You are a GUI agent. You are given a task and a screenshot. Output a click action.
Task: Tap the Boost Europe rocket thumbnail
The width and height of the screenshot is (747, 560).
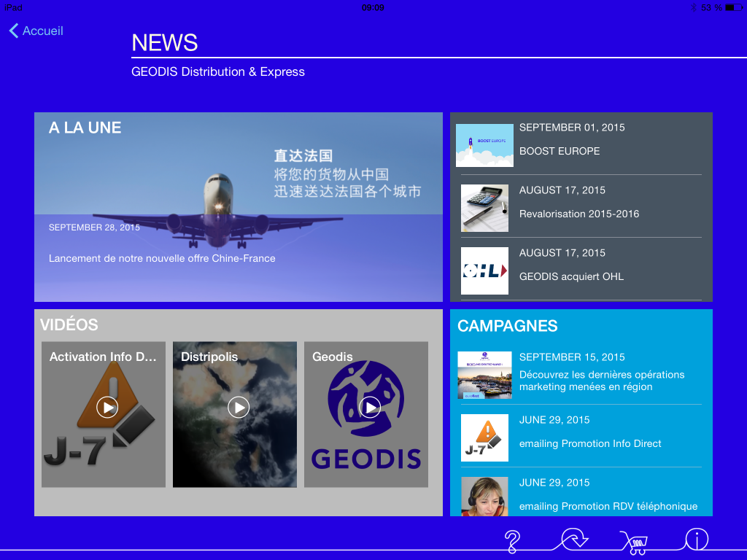tap(484, 145)
